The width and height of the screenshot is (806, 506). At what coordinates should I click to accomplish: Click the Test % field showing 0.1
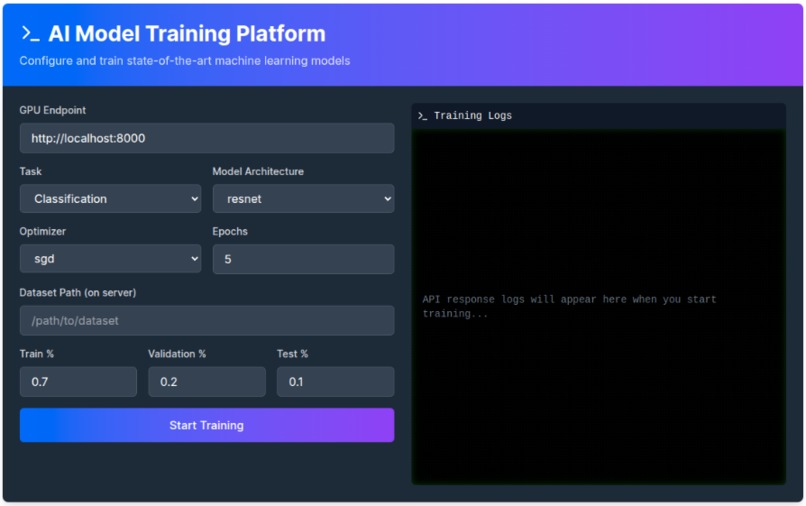(x=336, y=382)
